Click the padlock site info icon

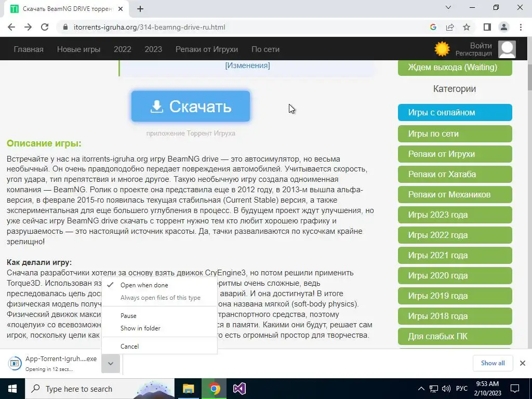(65, 27)
